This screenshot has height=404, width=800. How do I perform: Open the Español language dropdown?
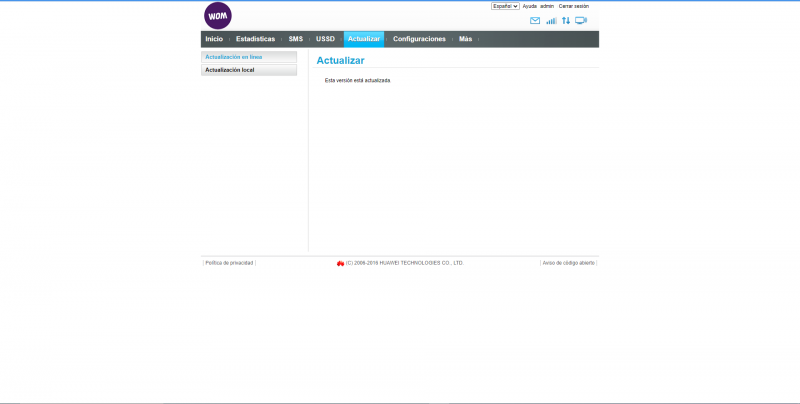tap(505, 6)
